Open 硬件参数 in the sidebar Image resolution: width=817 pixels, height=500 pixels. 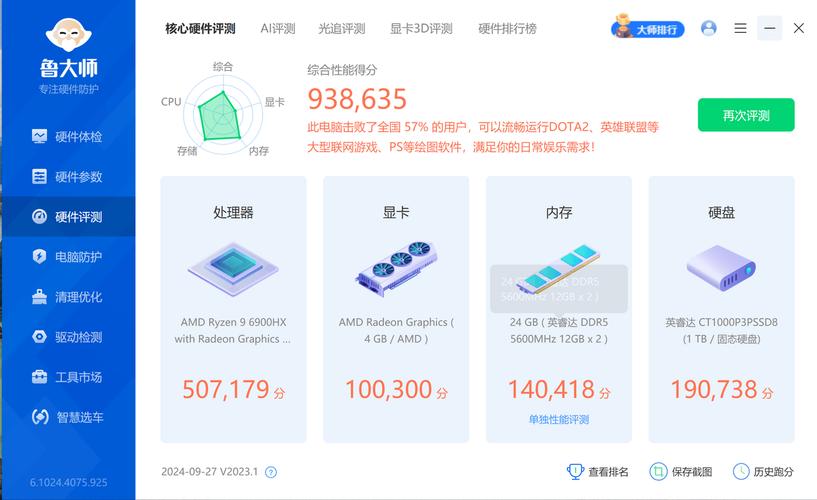tap(68, 177)
